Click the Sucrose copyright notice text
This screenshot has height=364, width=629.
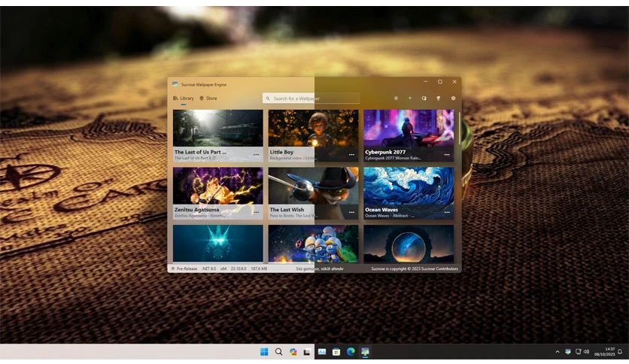pos(415,268)
